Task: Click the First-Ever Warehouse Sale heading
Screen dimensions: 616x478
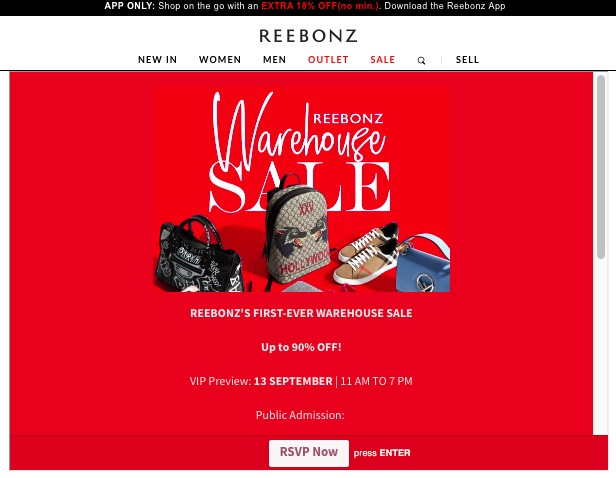Action: [x=301, y=313]
